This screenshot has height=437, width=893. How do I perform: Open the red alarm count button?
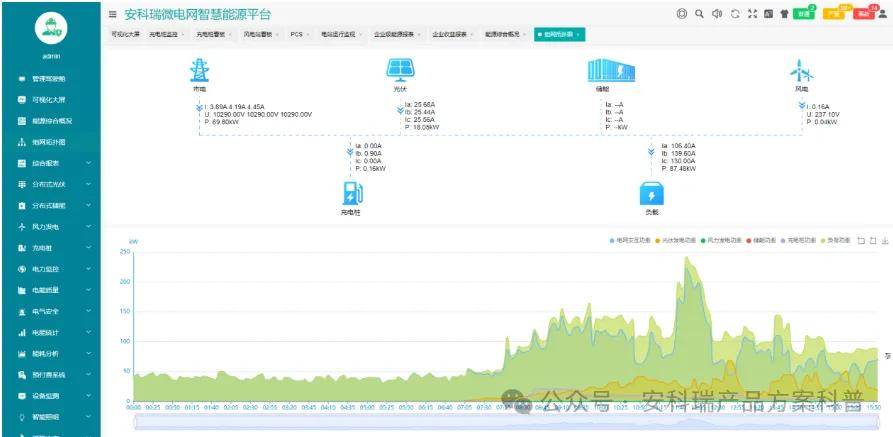pyautogui.click(x=864, y=14)
